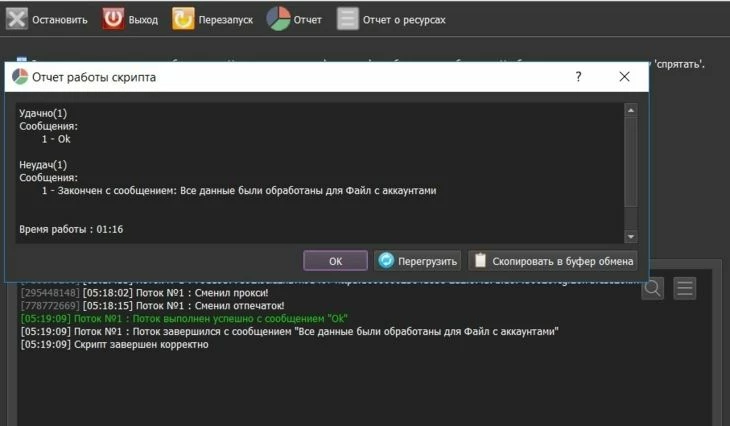The width and height of the screenshot is (730, 426).
Task: Click the 'Сообщения:' label under Неудач
Action: pyautogui.click(x=48, y=178)
